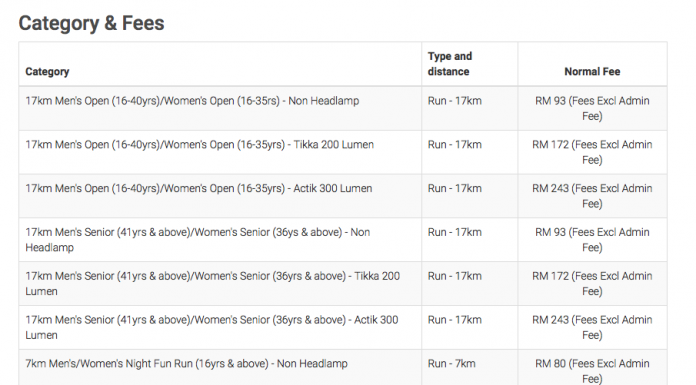Click the 17km Senior Actik 300 Lumen category
This screenshot has width=696, height=385.
click(212, 327)
